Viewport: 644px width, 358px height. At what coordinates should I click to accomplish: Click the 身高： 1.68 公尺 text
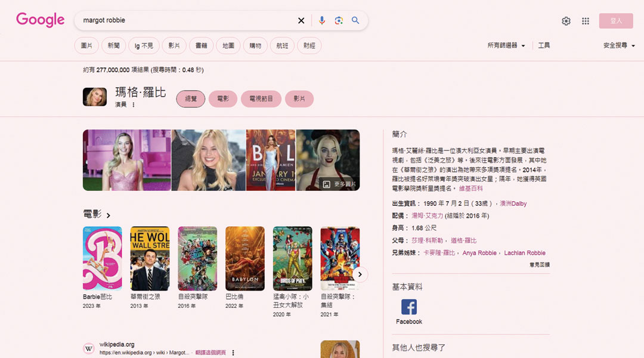(x=414, y=228)
